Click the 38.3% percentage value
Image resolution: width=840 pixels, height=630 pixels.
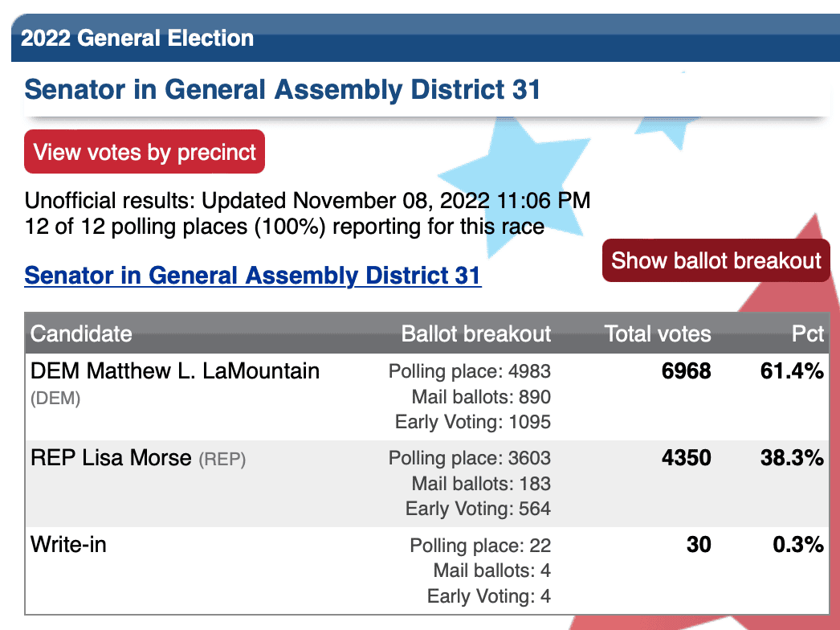pos(792,458)
